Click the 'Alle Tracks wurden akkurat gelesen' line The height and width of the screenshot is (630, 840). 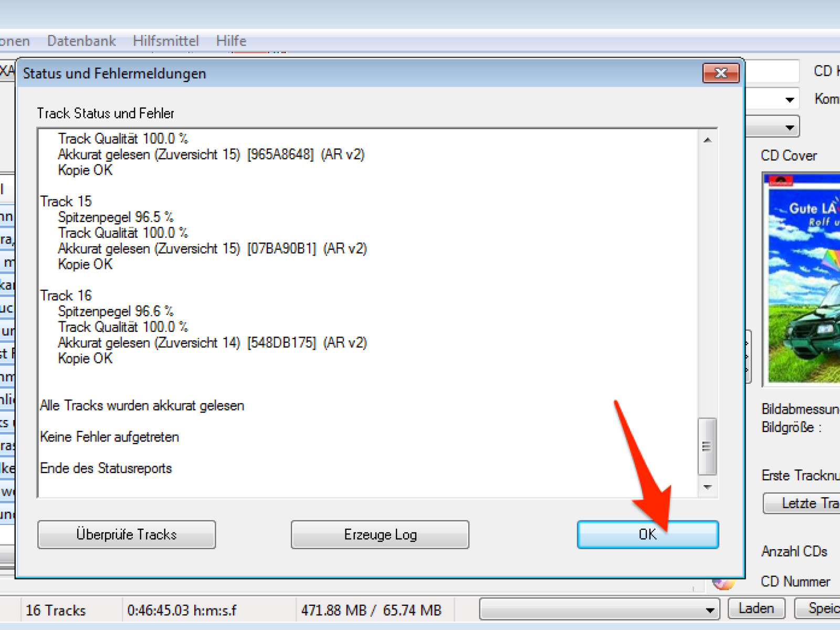[142, 405]
